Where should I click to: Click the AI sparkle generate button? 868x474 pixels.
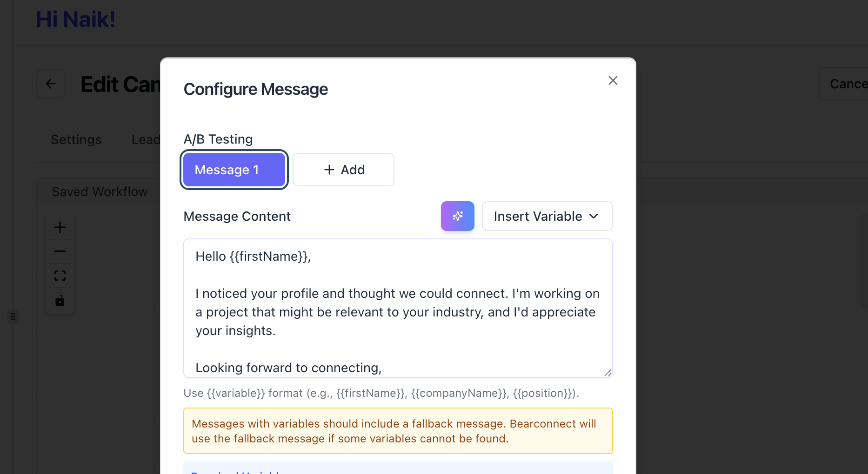tap(457, 216)
